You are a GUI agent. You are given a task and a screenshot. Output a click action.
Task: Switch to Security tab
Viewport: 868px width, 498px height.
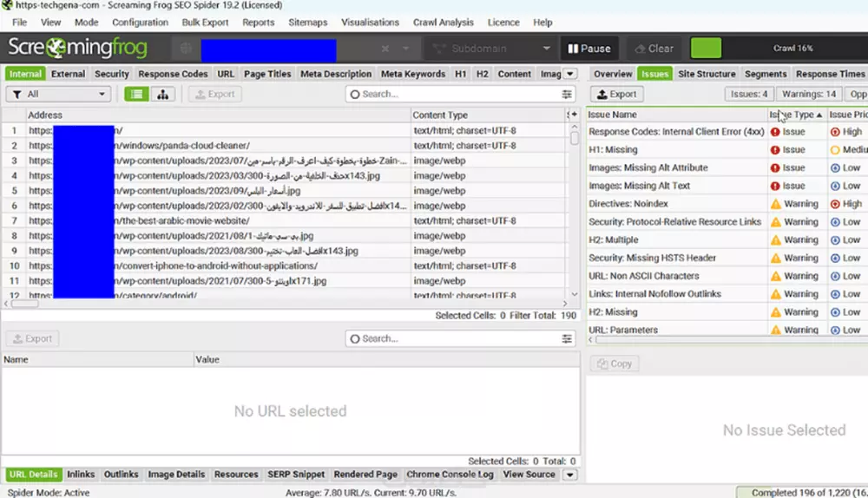point(112,74)
